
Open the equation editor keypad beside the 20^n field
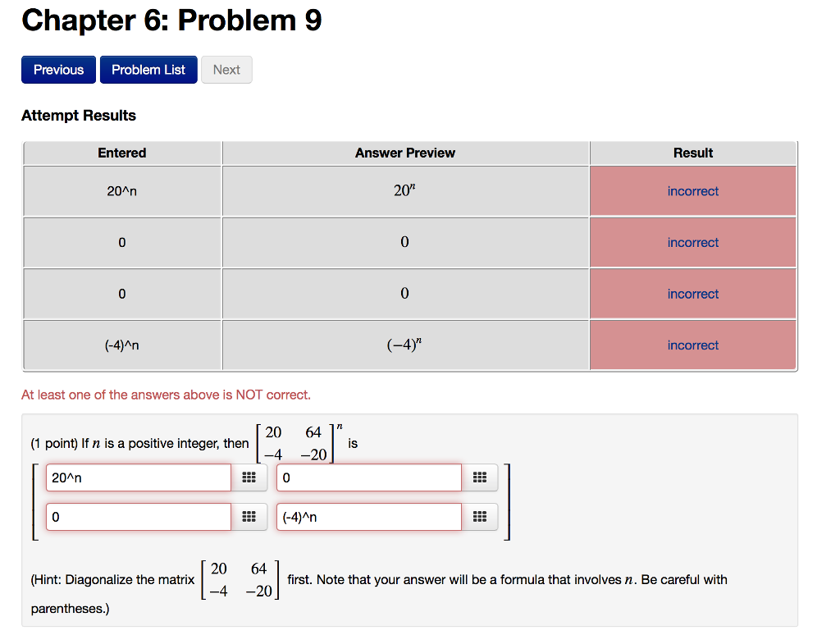[249, 477]
